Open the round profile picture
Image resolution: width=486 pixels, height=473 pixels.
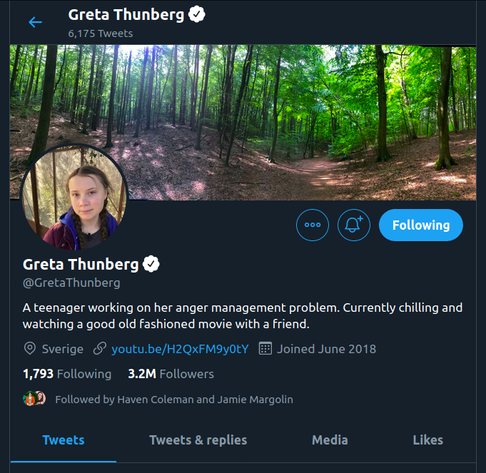(74, 197)
